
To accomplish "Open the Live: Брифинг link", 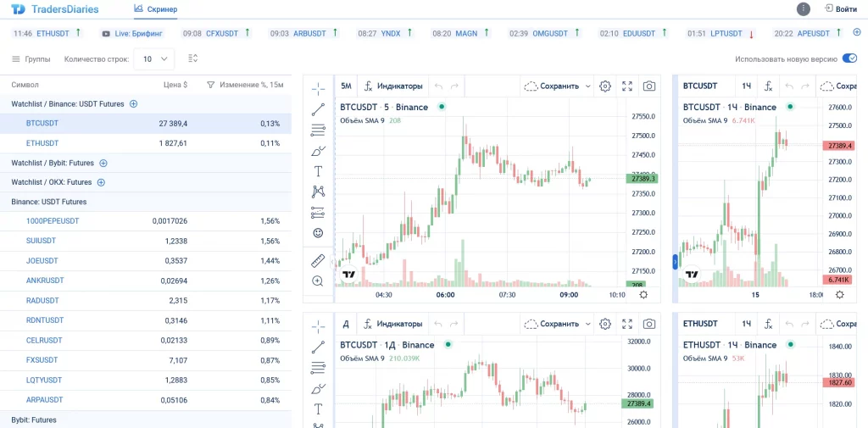I will pos(132,34).
